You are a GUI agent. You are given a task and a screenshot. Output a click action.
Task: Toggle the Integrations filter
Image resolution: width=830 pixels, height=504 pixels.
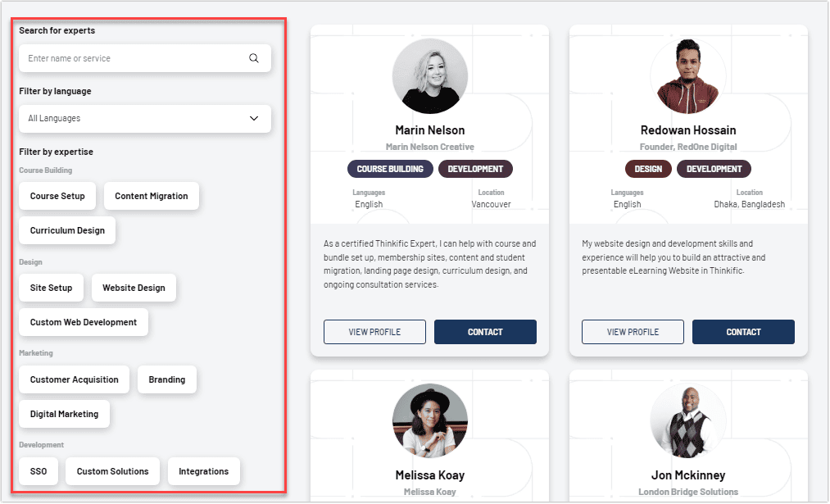pos(204,471)
